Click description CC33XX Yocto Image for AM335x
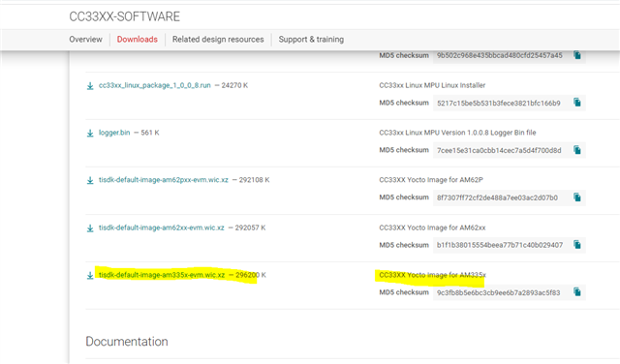This screenshot has width=620, height=364. [433, 275]
